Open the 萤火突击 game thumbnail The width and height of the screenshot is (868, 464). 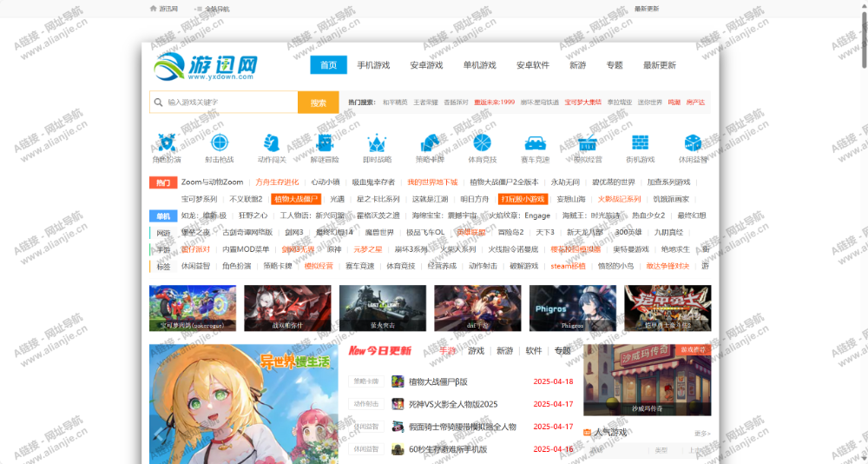[x=383, y=308]
